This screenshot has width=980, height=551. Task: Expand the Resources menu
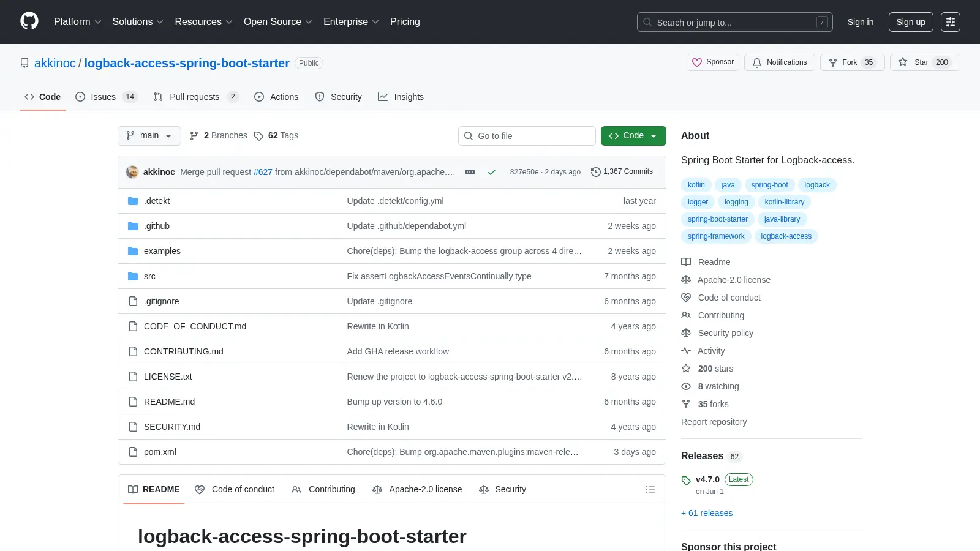[x=203, y=22]
